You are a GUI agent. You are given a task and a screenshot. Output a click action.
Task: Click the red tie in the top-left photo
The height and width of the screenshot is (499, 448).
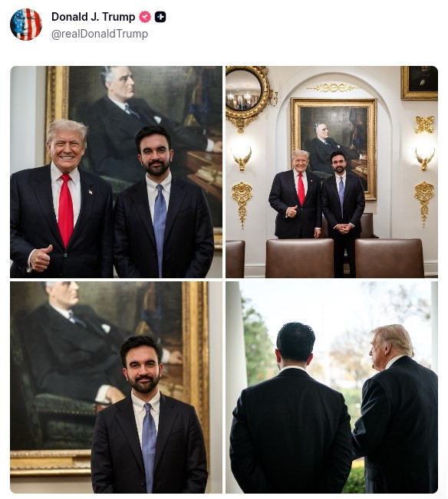pyautogui.click(x=66, y=210)
